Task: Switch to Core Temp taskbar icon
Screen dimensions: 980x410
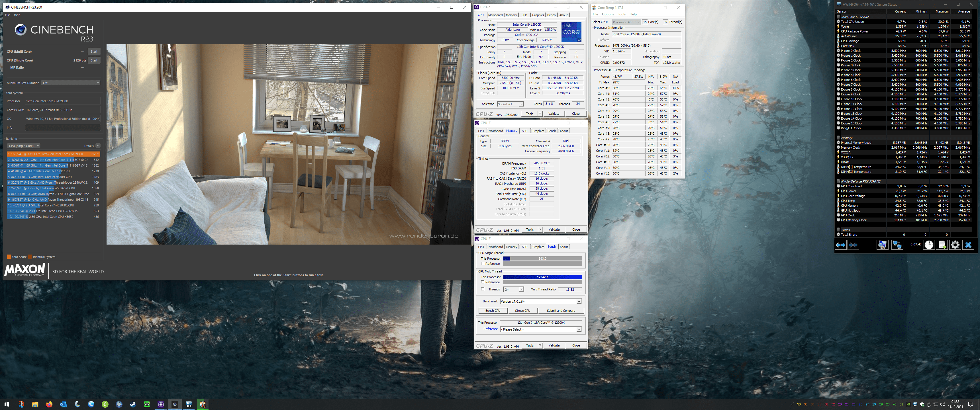Action: tap(203, 404)
